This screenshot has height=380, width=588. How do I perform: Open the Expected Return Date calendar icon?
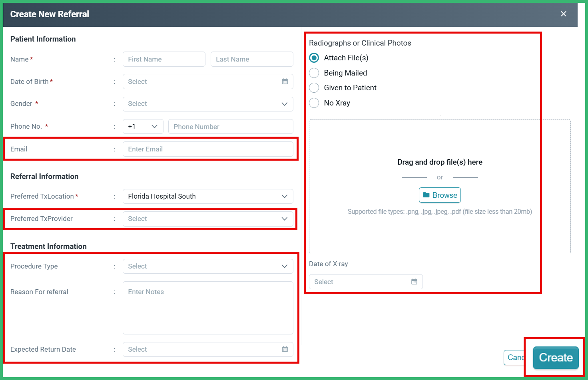click(x=285, y=349)
